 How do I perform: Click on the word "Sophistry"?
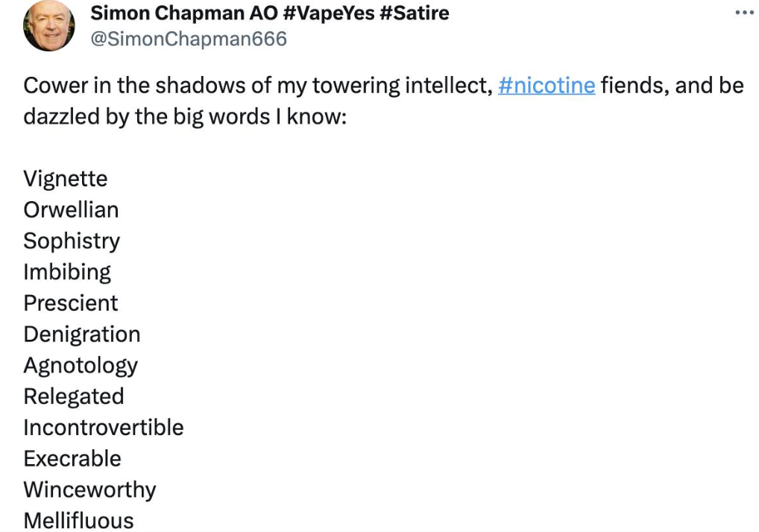(72, 241)
